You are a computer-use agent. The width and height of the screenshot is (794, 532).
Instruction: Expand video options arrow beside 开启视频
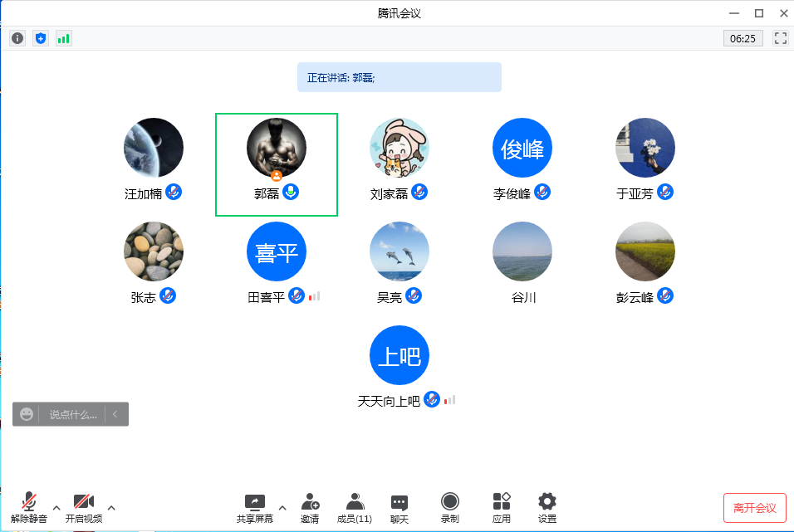pyautogui.click(x=111, y=508)
